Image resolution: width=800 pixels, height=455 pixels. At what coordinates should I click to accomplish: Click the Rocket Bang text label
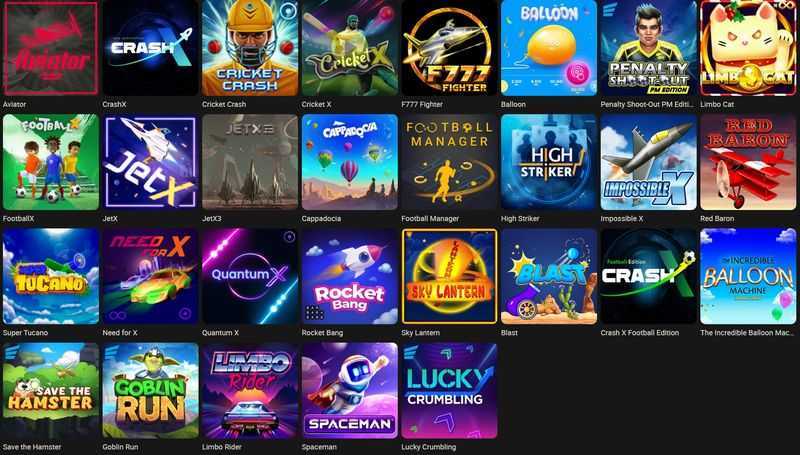[322, 333]
